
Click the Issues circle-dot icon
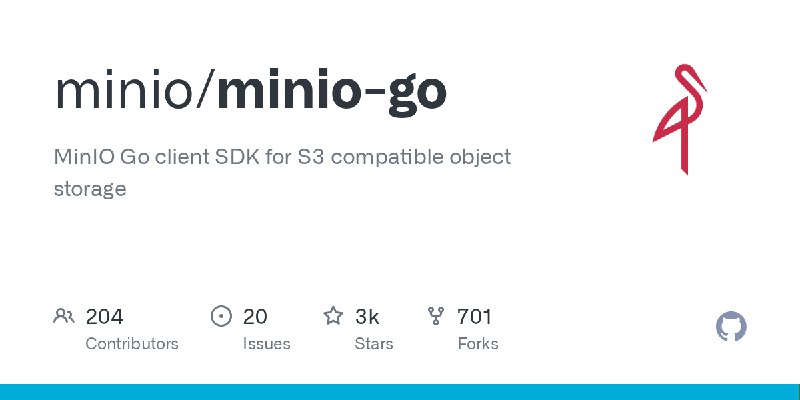[222, 317]
